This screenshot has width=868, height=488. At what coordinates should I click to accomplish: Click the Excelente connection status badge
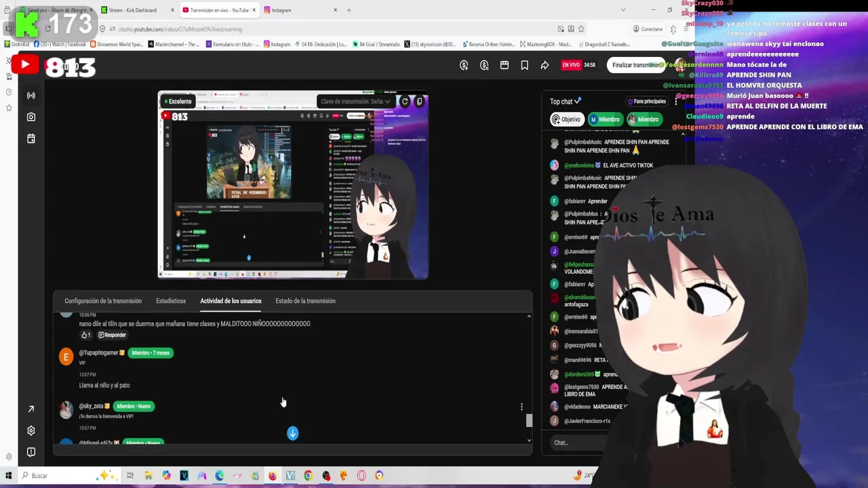pyautogui.click(x=177, y=102)
